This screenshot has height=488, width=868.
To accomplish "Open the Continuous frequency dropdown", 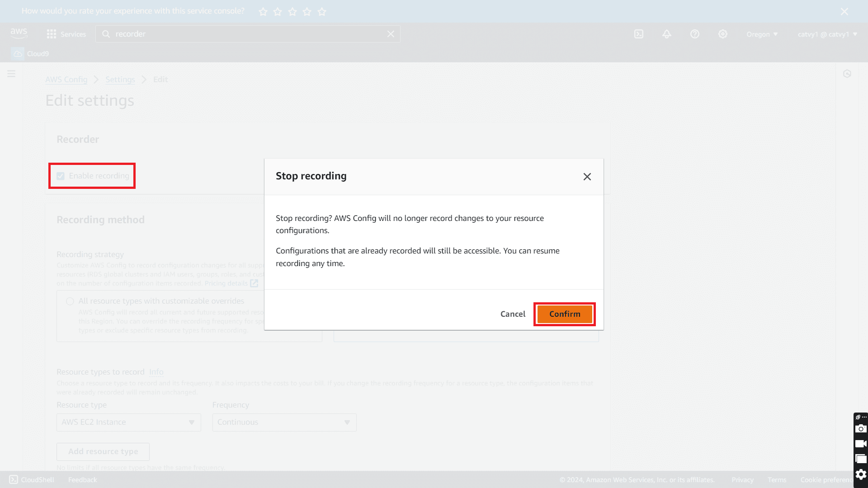I will point(284,422).
